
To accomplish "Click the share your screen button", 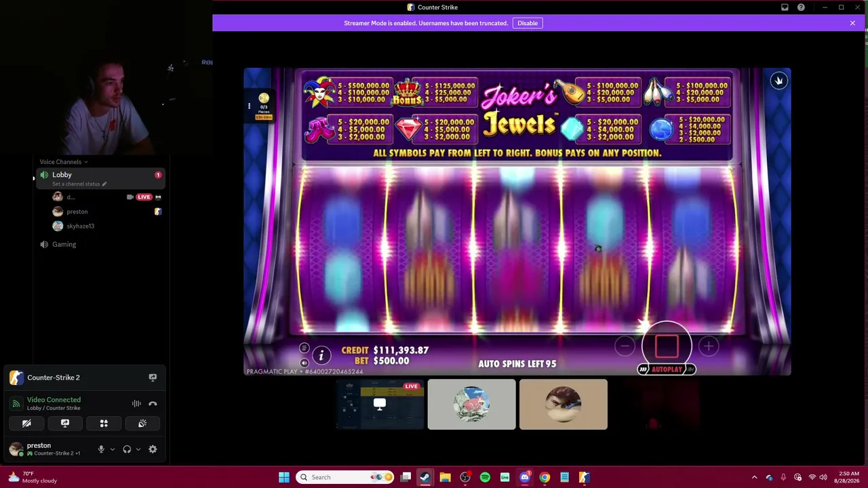I will pos(65,424).
